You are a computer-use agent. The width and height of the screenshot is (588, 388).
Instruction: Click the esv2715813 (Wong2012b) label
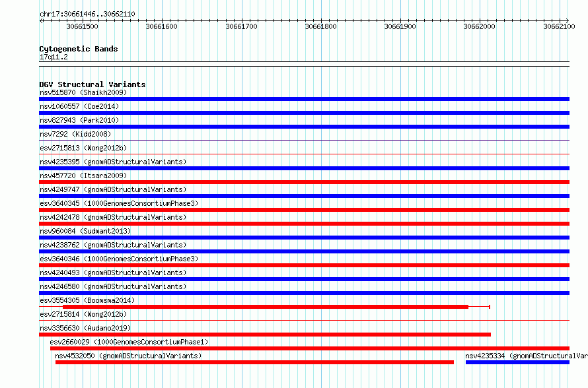(x=83, y=148)
